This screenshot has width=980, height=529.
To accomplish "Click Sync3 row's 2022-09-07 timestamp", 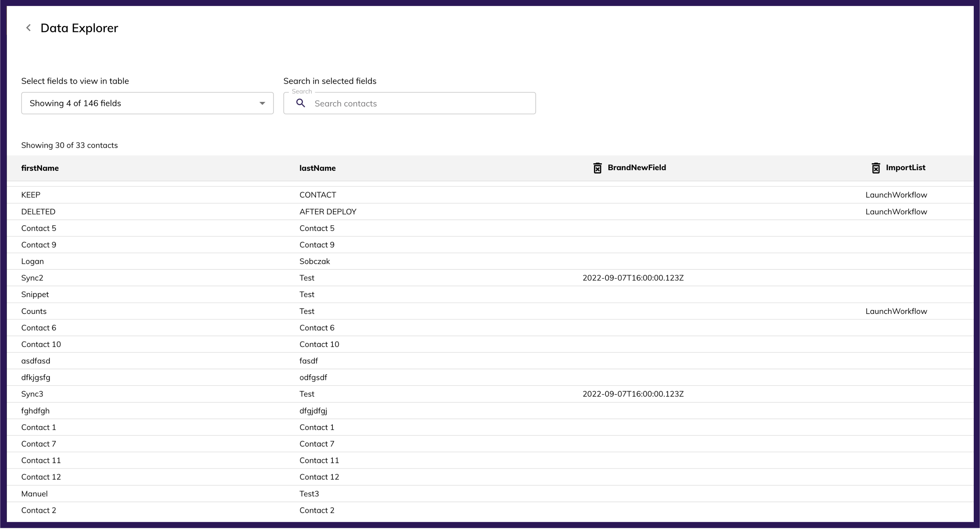I will click(633, 394).
